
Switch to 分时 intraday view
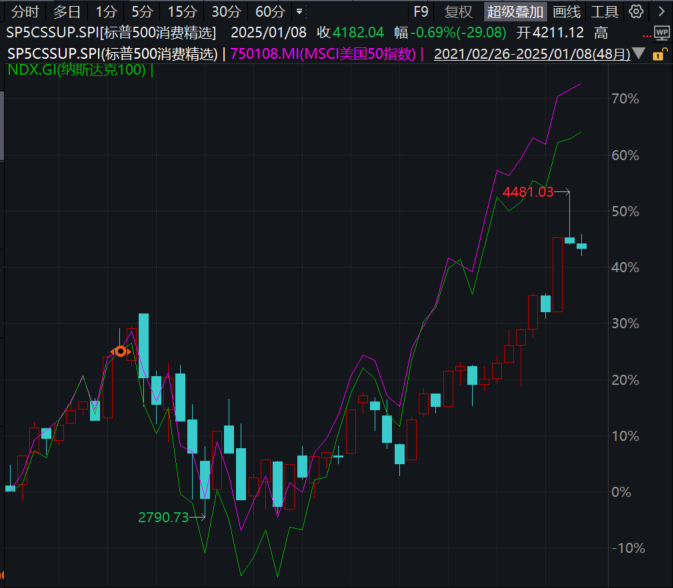coord(25,12)
